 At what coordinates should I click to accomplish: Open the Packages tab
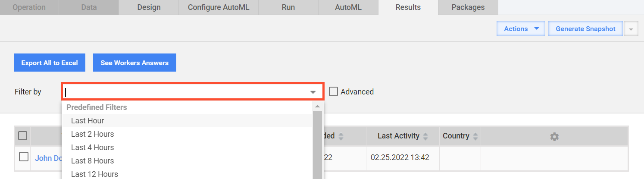468,7
